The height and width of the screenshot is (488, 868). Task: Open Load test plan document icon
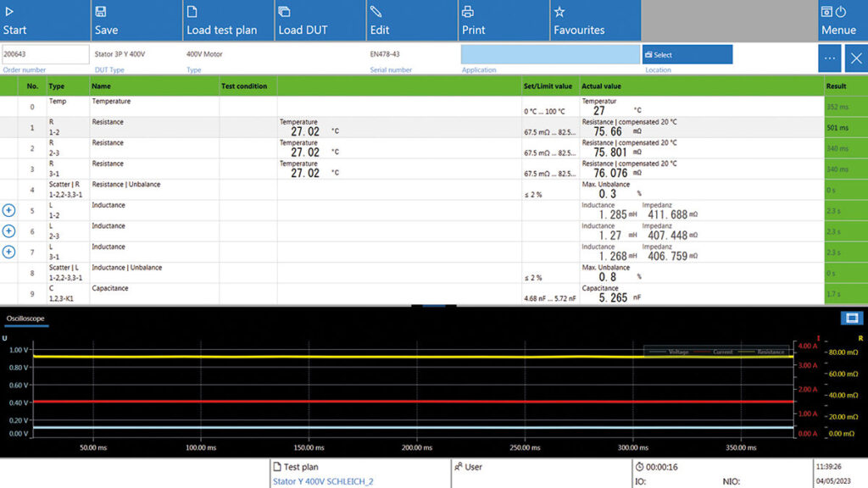click(x=192, y=12)
